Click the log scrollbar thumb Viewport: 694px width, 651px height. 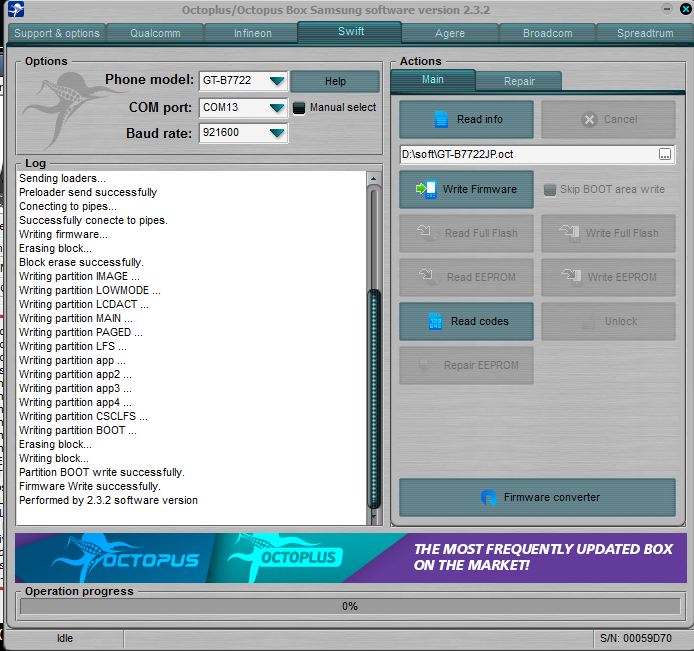coord(374,398)
